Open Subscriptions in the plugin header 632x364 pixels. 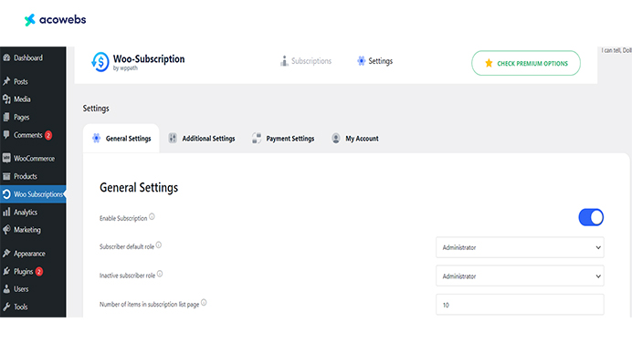[x=306, y=61]
